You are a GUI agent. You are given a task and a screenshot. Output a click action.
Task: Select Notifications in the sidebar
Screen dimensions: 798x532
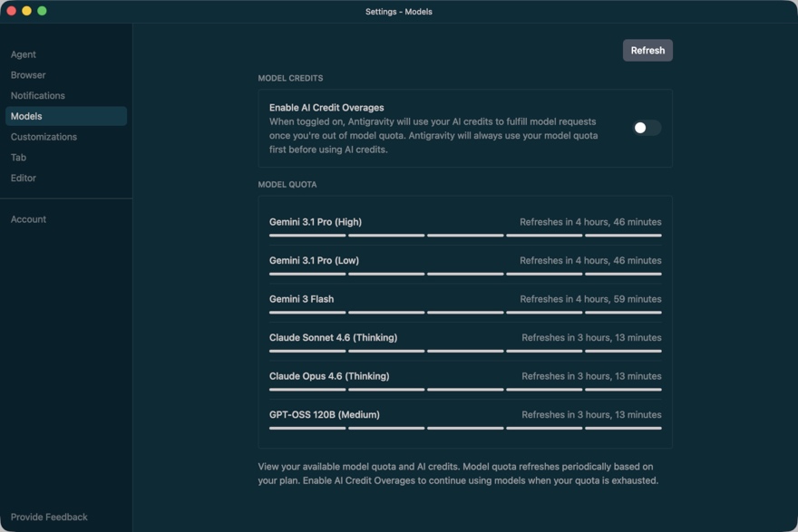[38, 95]
